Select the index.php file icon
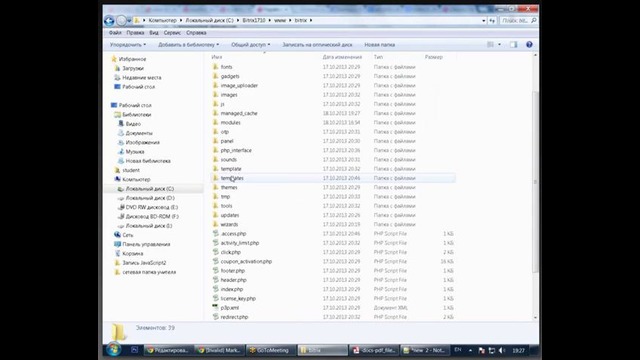The width and height of the screenshot is (640, 360). [216, 289]
